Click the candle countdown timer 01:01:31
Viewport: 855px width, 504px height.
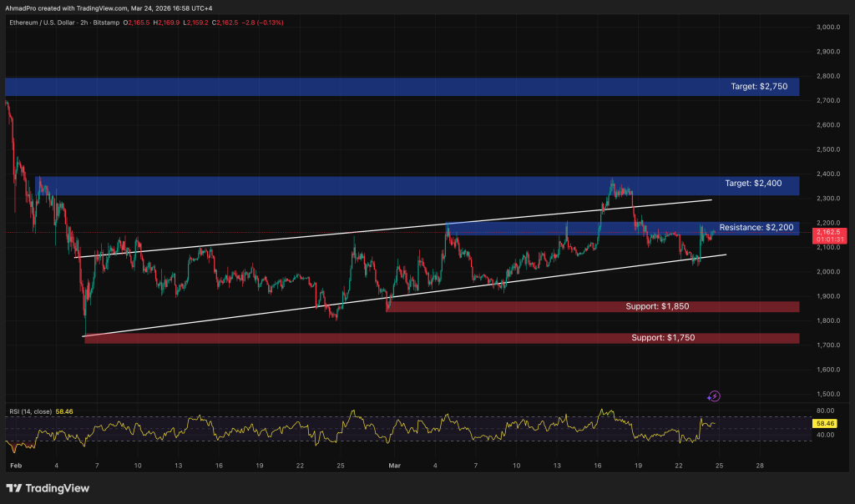[832, 239]
